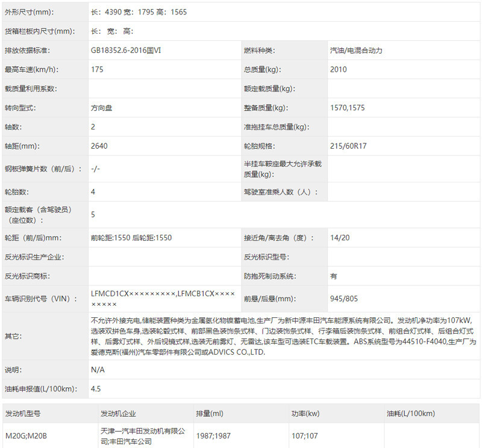Image resolution: width=482 pixels, height=448 pixels.
Task: Click the 发动机企业 column header
Action: [118, 414]
